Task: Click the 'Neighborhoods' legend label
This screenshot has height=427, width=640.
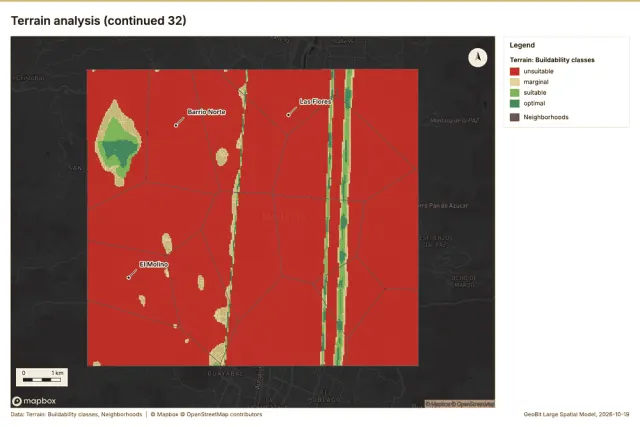Action: click(x=546, y=117)
